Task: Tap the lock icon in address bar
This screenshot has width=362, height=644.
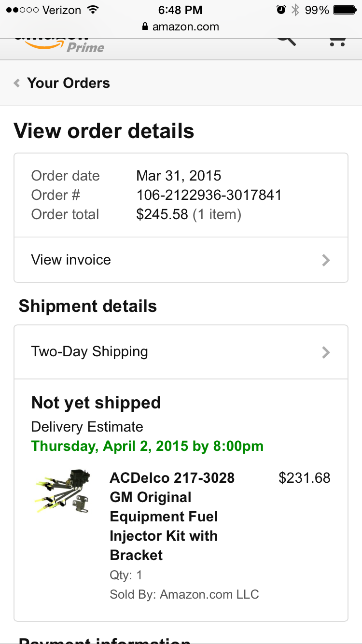Action: tap(145, 27)
